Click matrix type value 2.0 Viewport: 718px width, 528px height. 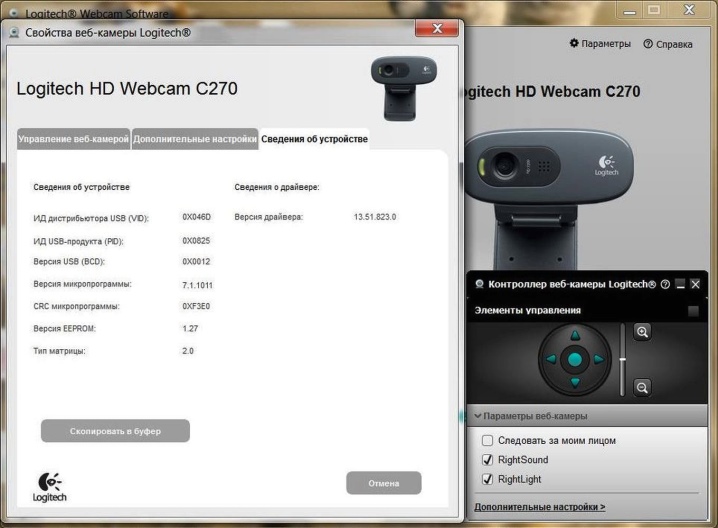[x=188, y=351]
